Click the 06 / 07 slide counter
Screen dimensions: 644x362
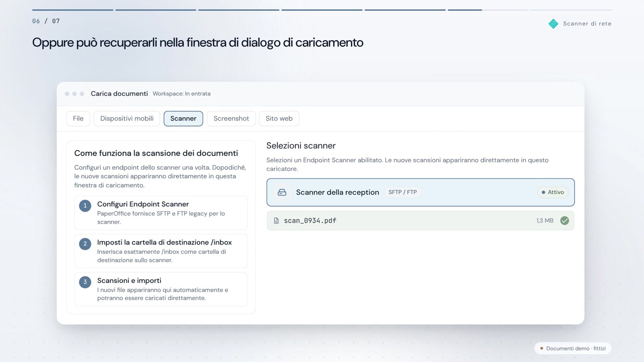point(46,21)
